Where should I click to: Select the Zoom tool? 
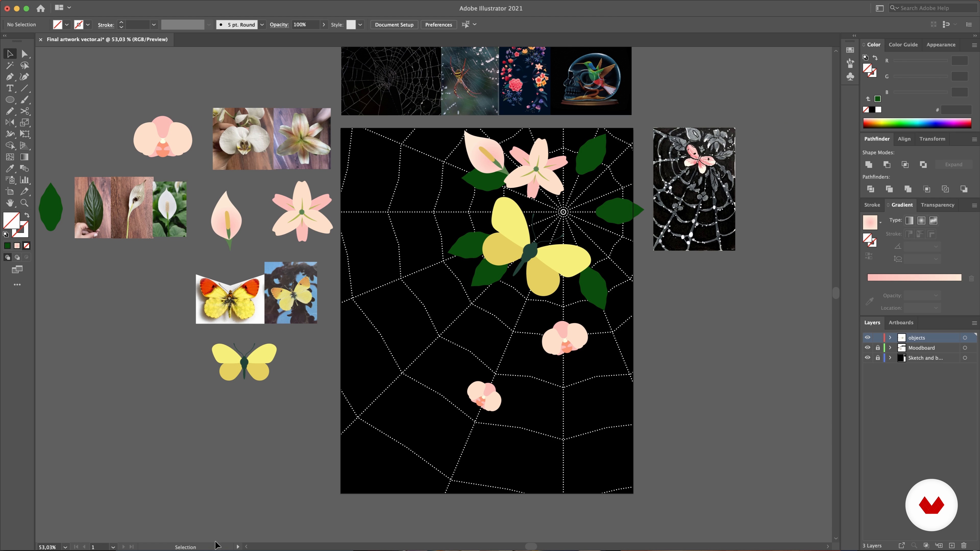(x=25, y=203)
